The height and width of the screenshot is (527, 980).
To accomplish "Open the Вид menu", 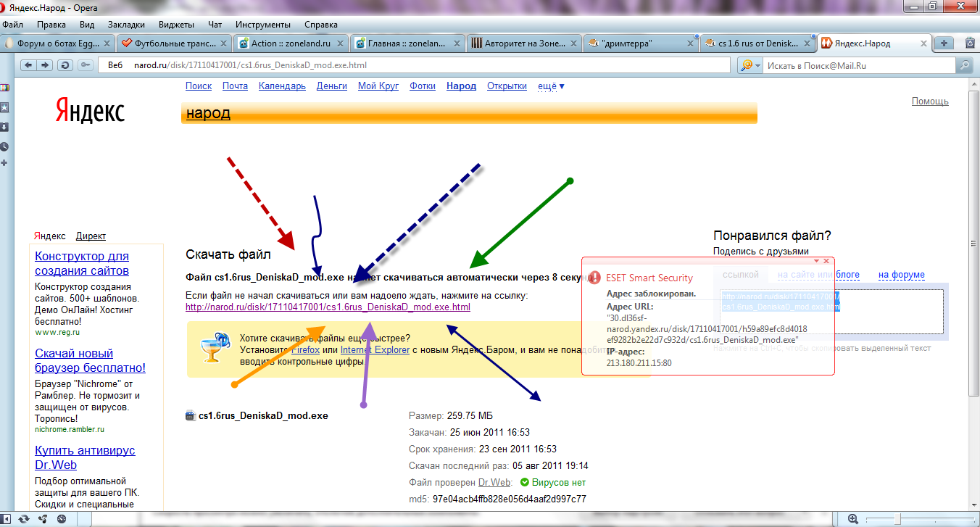I will click(87, 24).
